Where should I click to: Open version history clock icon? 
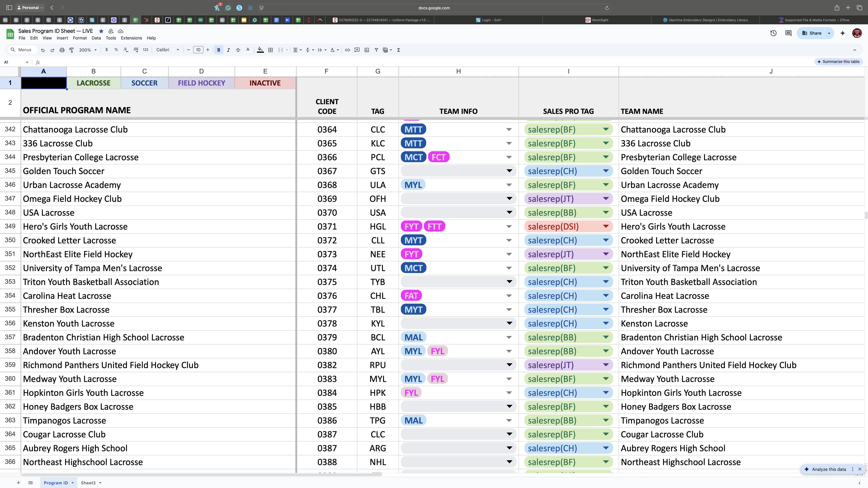(x=773, y=33)
